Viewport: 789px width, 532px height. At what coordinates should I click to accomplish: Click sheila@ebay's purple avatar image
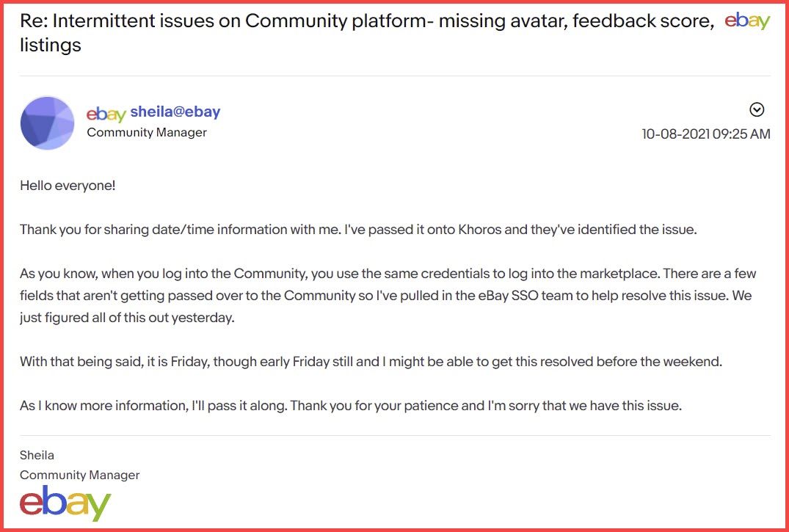[47, 123]
